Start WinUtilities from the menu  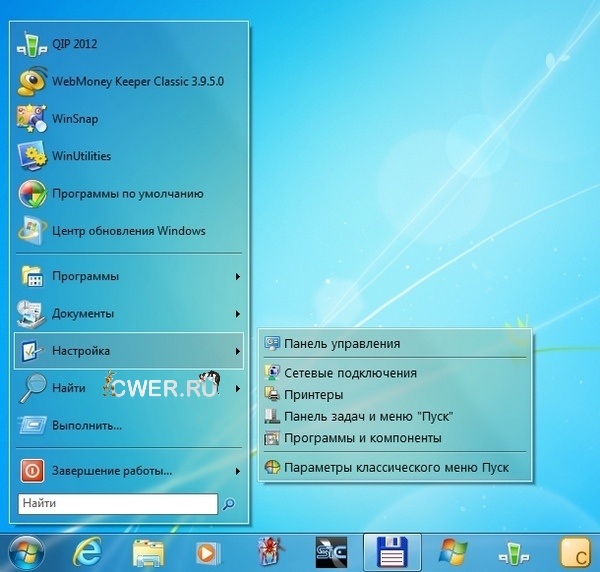[81, 156]
